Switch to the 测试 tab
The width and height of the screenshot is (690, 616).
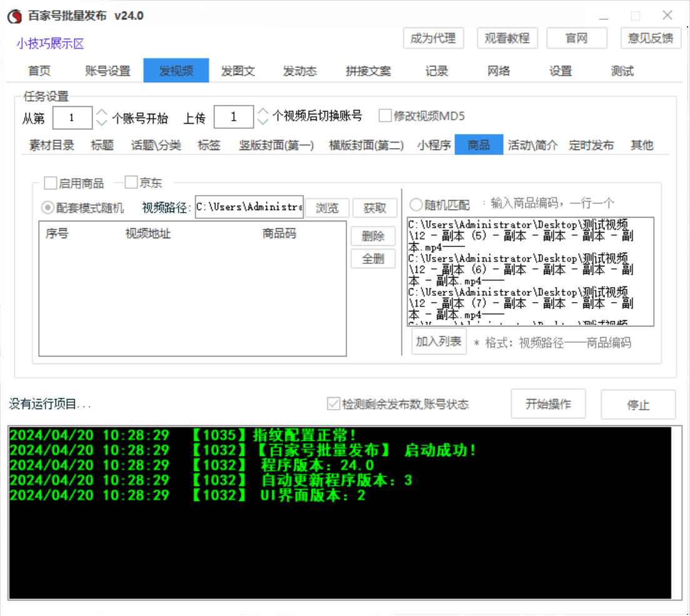coord(622,71)
